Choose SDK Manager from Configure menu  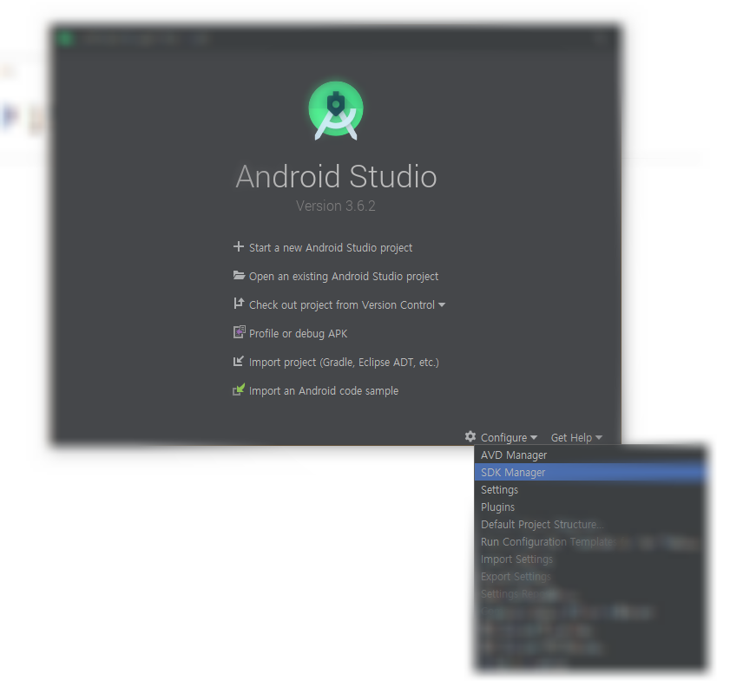tap(590, 472)
